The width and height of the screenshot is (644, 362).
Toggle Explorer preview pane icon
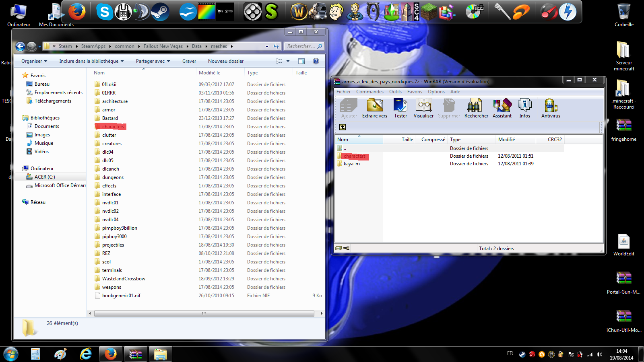(x=301, y=61)
